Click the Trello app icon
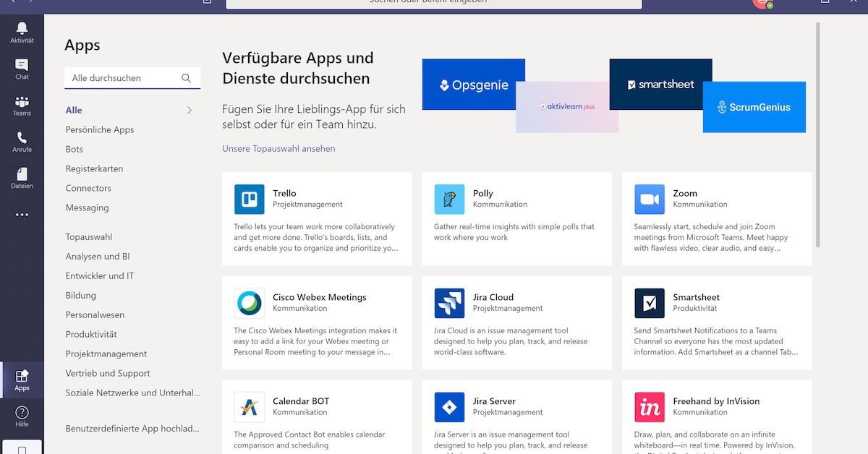 click(250, 200)
